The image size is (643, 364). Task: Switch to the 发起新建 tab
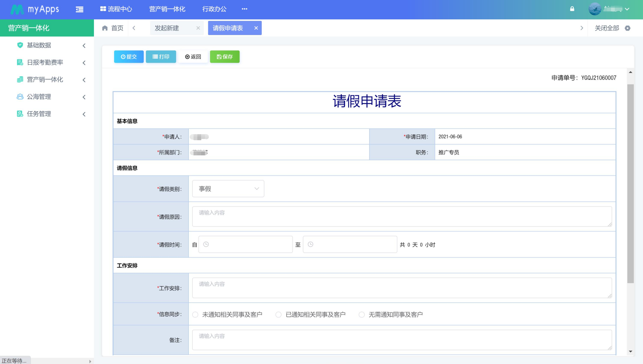(x=167, y=28)
